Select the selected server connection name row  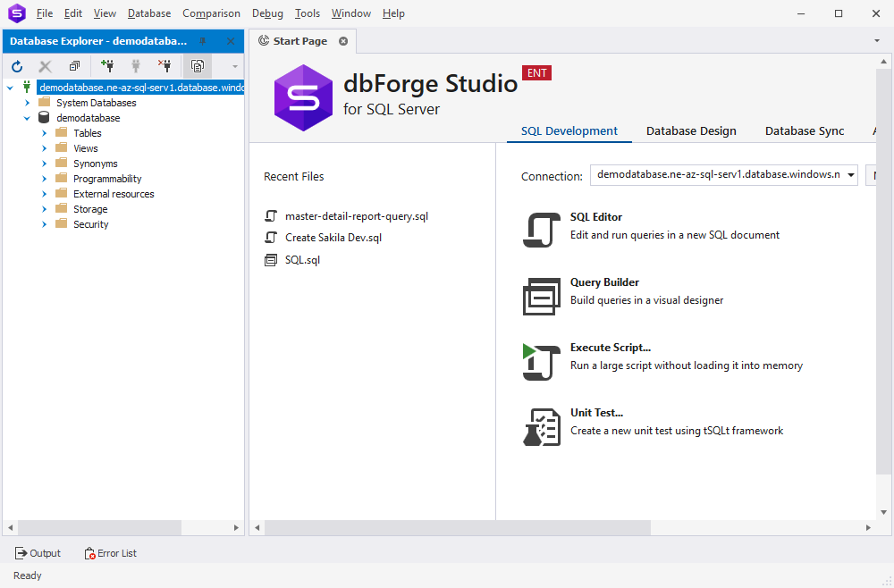pos(140,88)
